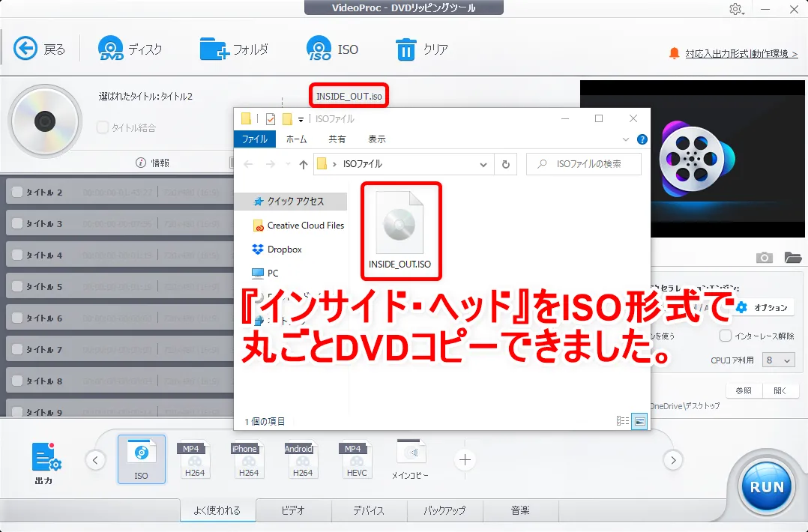Viewport: 808px width, 532px height.
Task: Check the タイトル 2 checkbox
Action: (x=17, y=192)
